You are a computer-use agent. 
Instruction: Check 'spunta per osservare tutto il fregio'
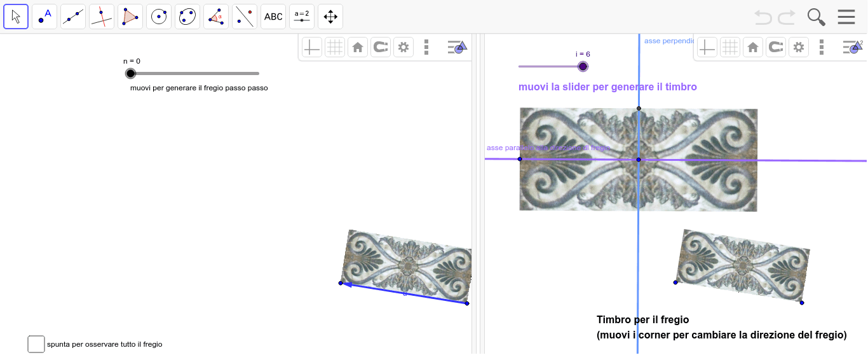point(36,344)
